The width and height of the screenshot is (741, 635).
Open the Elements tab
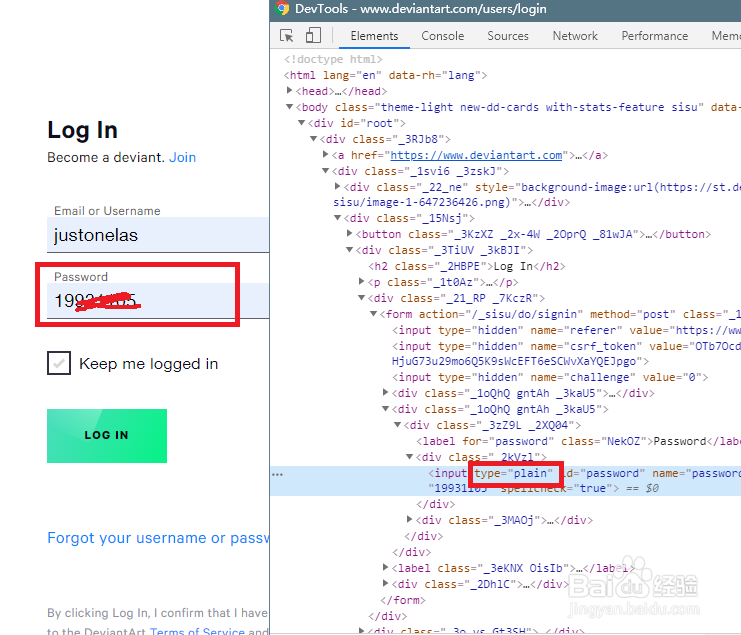(374, 36)
